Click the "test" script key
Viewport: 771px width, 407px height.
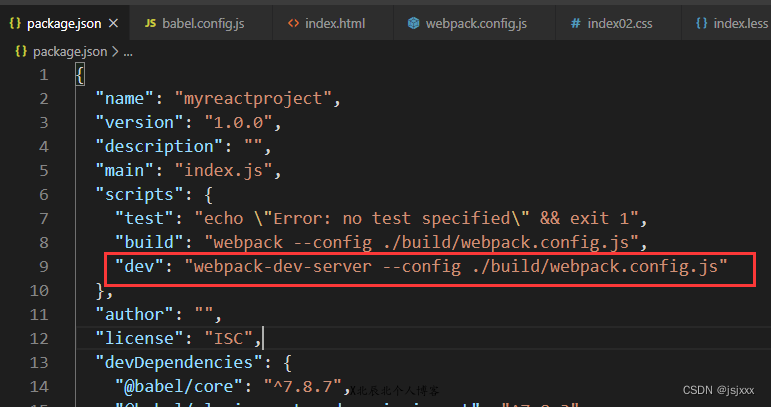point(145,218)
